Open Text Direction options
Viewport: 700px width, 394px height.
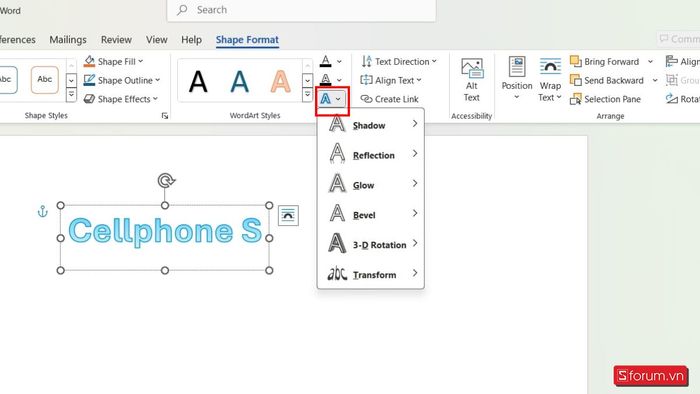399,62
